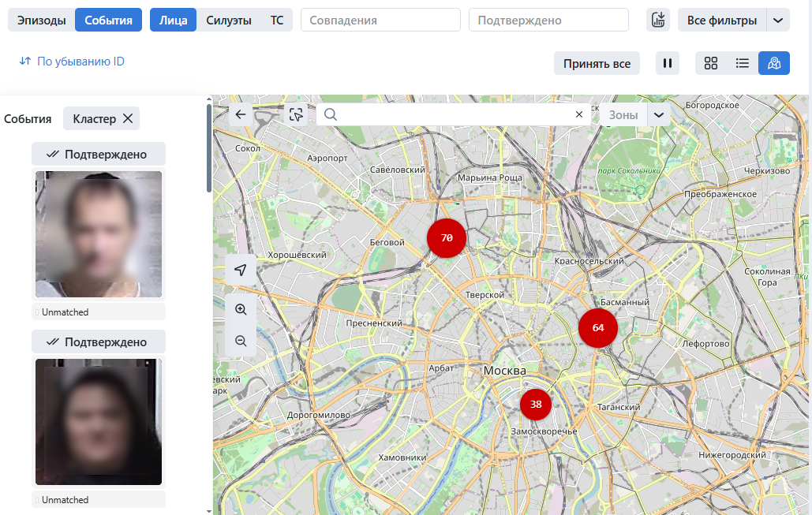The width and height of the screenshot is (812, 515).
Task: Confirm the first event with Подтверждено
Action: click(x=97, y=153)
